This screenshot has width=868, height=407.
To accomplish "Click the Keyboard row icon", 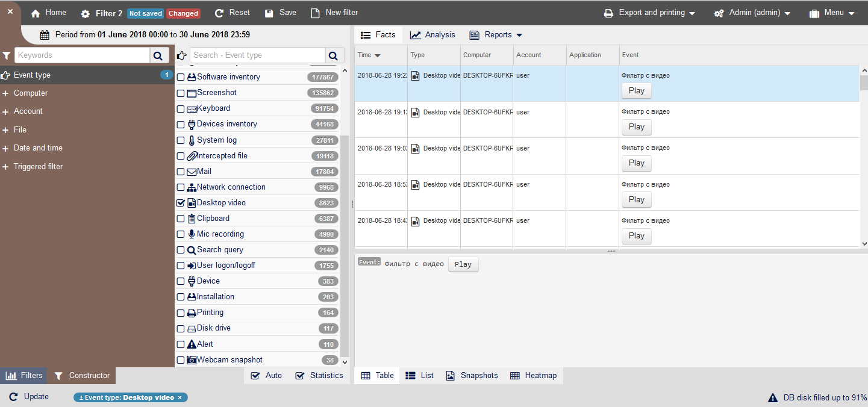I will [x=192, y=108].
